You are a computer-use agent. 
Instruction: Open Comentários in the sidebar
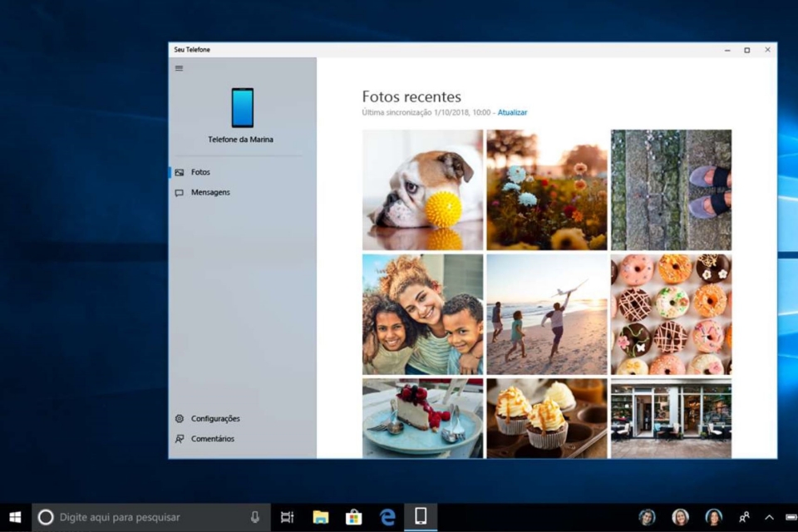pos(242,439)
